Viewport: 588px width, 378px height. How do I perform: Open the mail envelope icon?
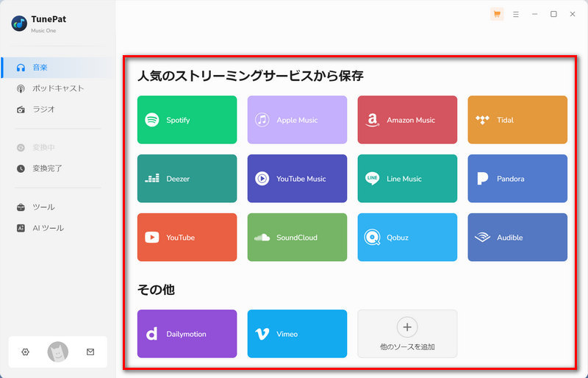point(90,352)
